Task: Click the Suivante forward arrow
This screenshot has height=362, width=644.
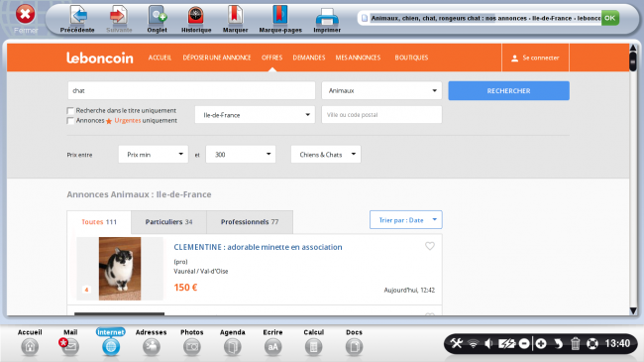Action: 119,19
